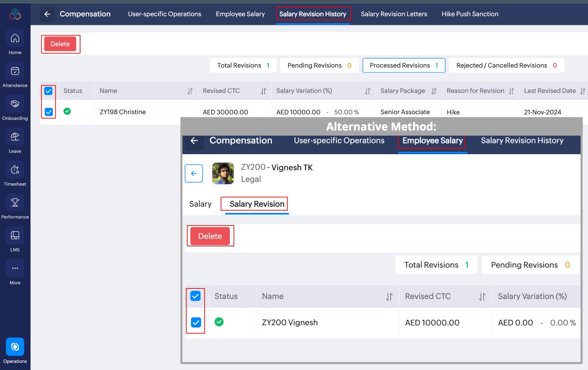
Task: Open the LMS sidebar icon
Action: [x=15, y=236]
